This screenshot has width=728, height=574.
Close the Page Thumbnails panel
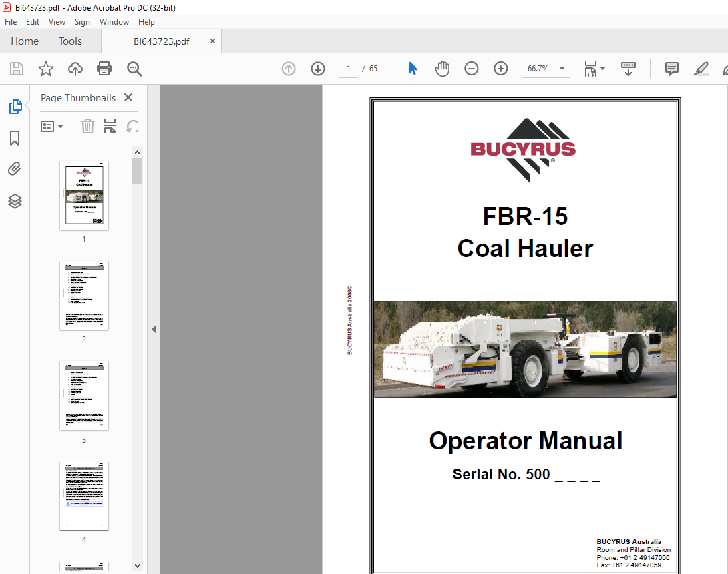(129, 97)
